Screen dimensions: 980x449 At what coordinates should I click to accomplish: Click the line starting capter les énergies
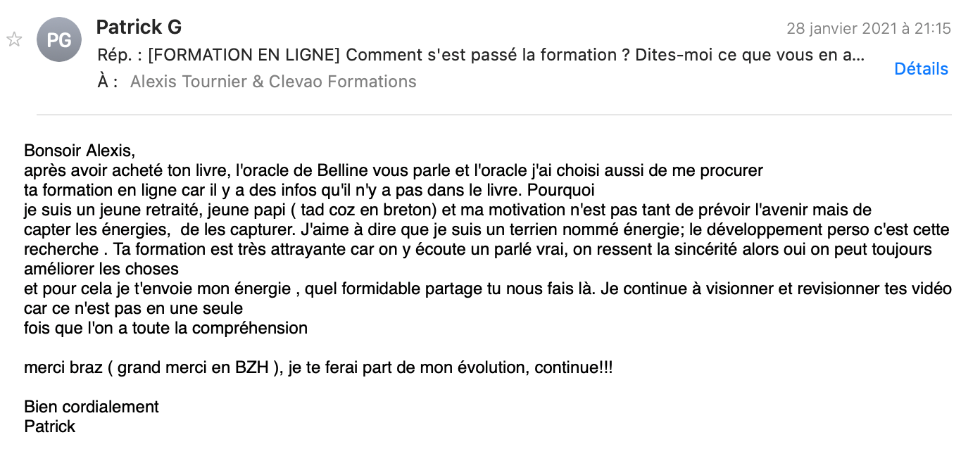pyautogui.click(x=486, y=229)
